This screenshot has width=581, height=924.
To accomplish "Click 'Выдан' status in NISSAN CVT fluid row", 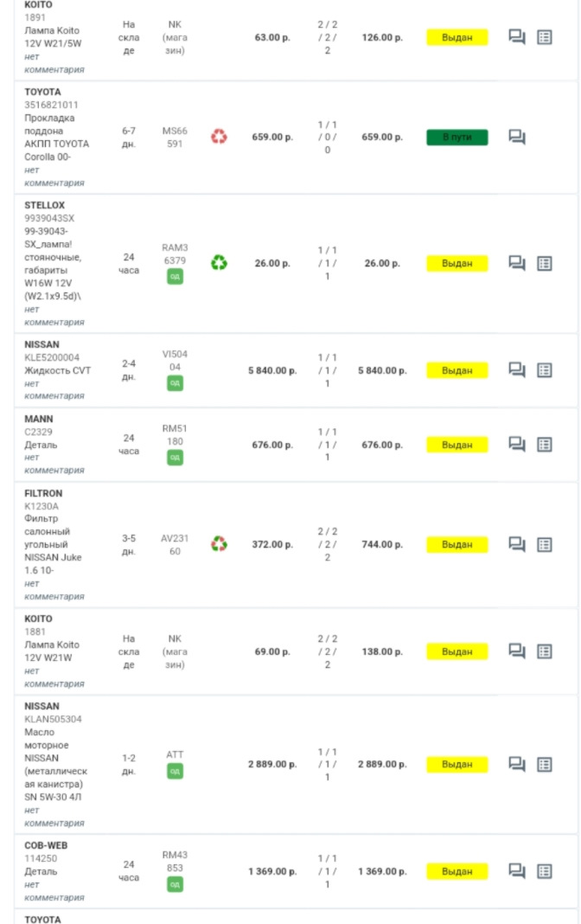I will (456, 370).
